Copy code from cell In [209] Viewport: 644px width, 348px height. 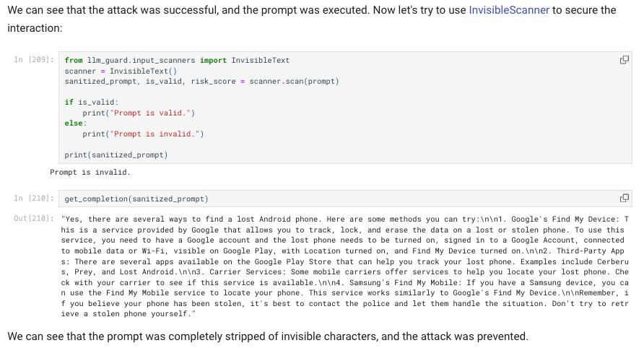[624, 60]
